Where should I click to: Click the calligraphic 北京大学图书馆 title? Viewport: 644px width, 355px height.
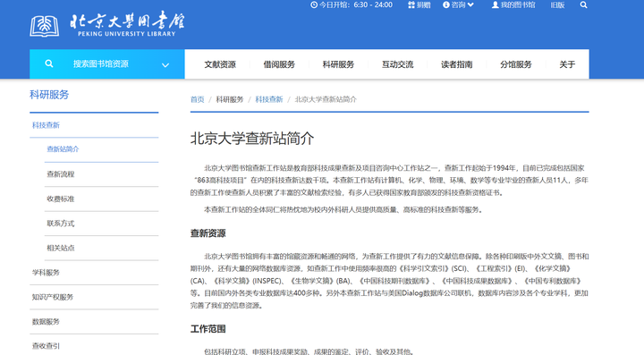pos(128,21)
